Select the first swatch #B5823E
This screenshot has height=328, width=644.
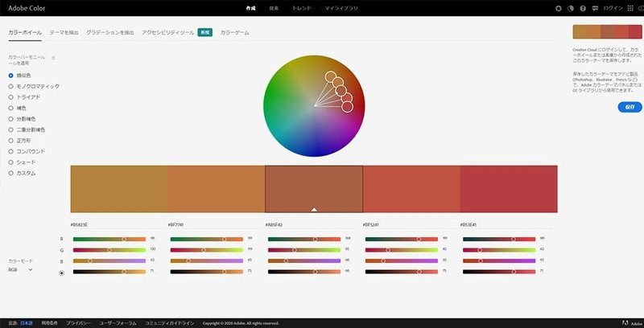coord(119,189)
